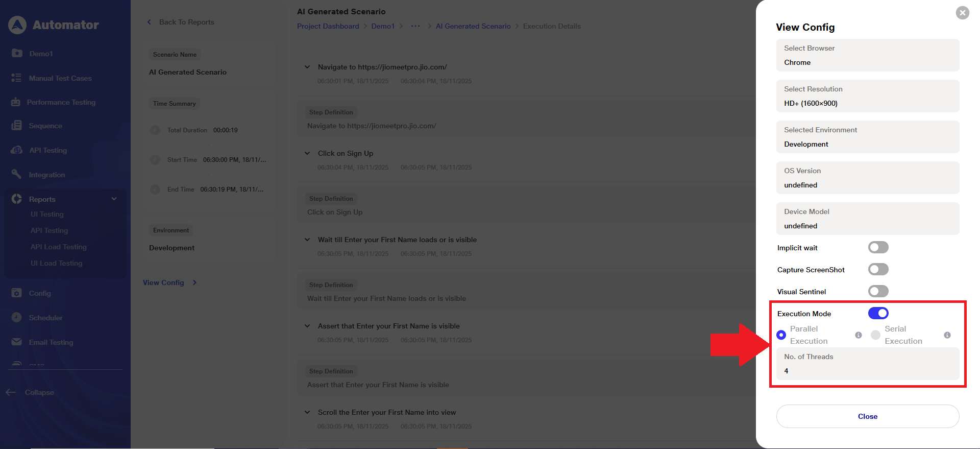Click the Integration wrench icon
980x449 pixels.
16,175
